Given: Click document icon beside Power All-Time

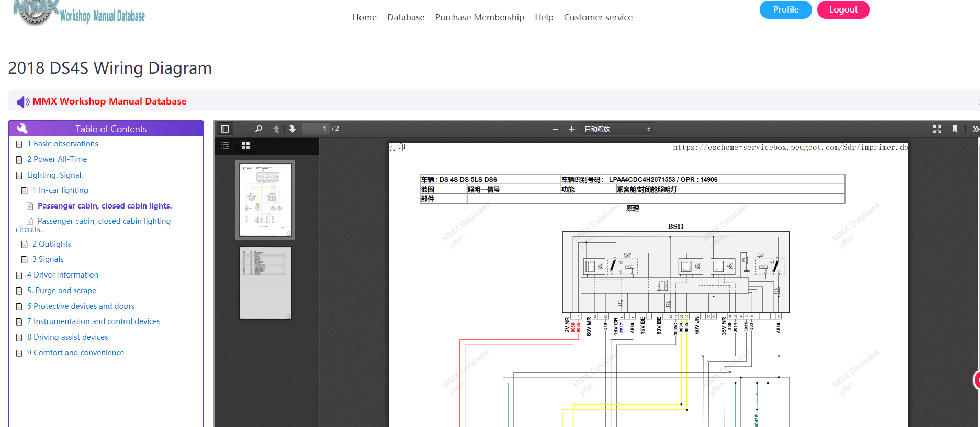Looking at the screenshot, I should pyautogui.click(x=19, y=160).
